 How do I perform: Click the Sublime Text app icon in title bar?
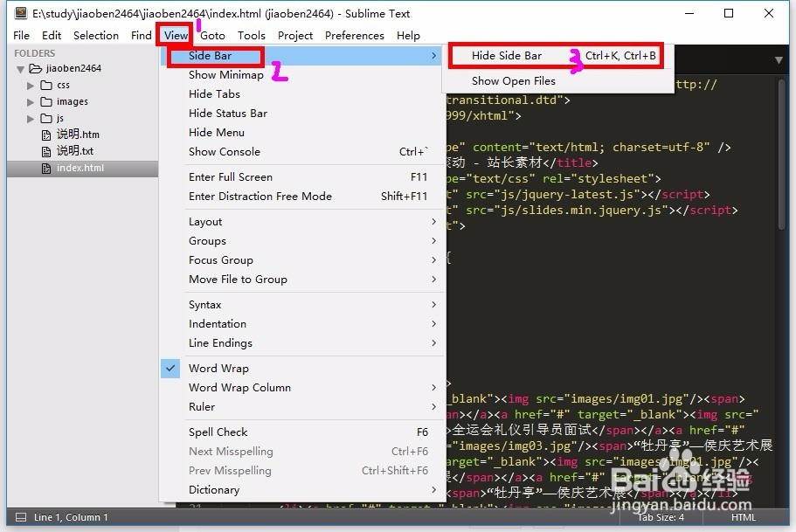click(21, 13)
